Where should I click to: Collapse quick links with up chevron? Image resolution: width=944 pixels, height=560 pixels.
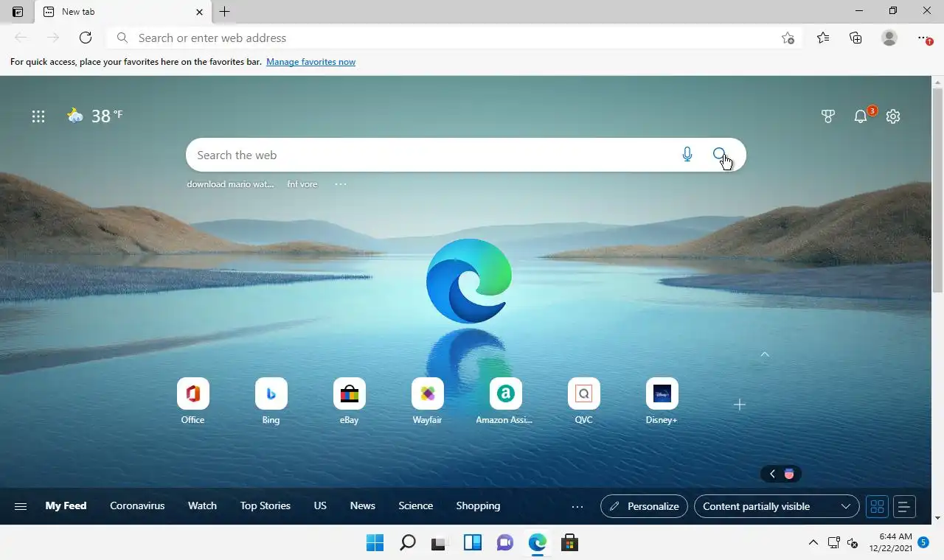pyautogui.click(x=765, y=354)
